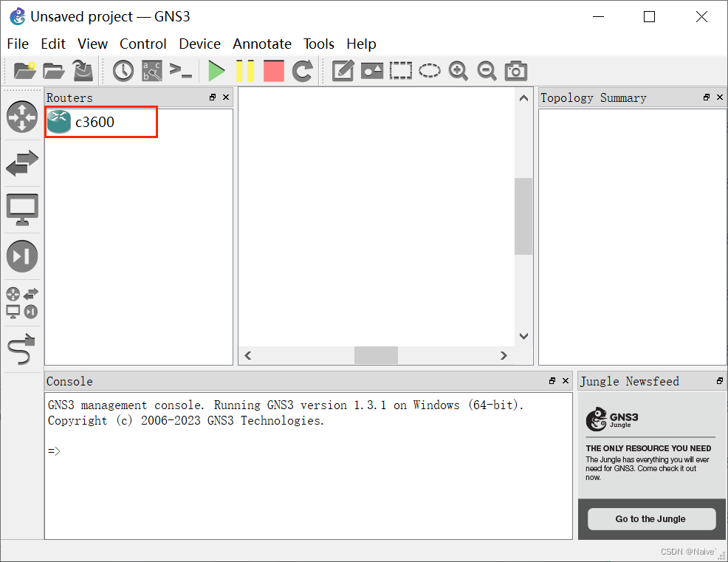Click the workspace horizontal scrollbar left arrow
The width and height of the screenshot is (728, 562).
click(248, 356)
